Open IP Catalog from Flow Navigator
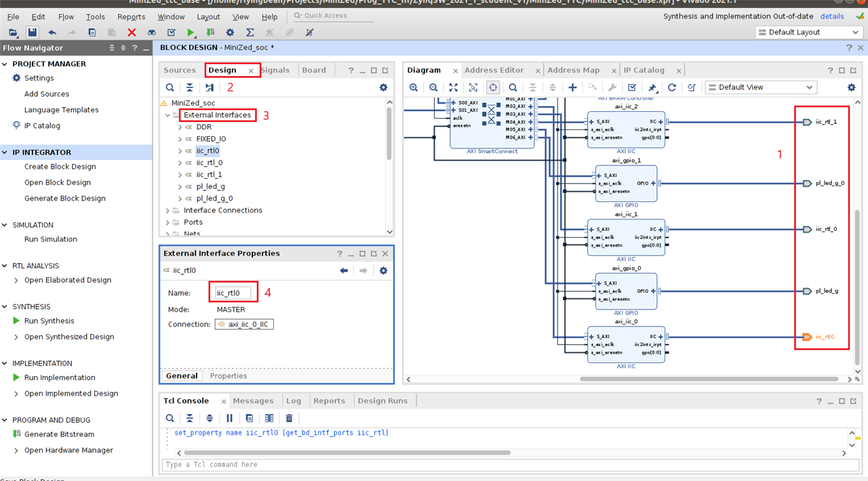 tap(42, 126)
